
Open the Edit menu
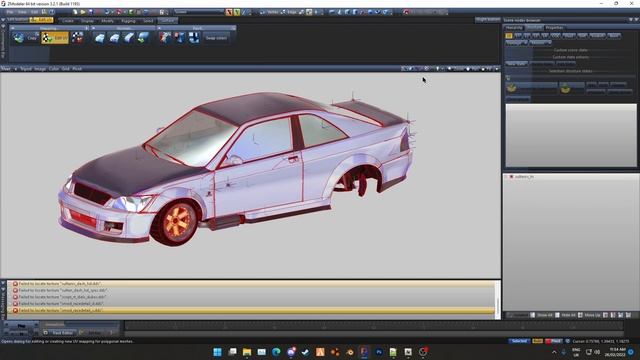pyautogui.click(x=35, y=12)
